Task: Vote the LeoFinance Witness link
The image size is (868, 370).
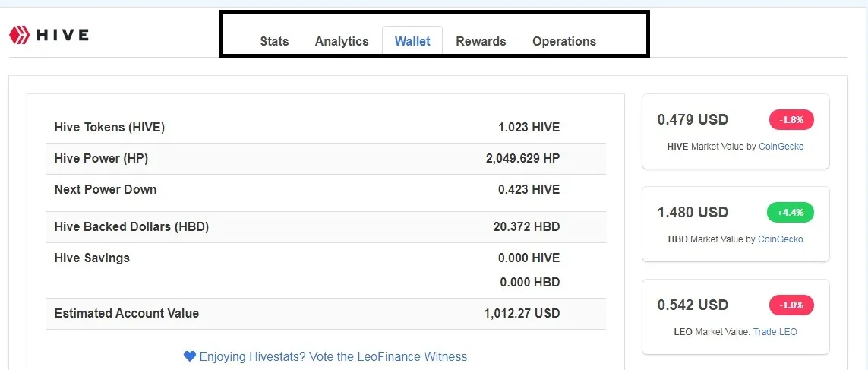Action: pyautogui.click(x=333, y=356)
